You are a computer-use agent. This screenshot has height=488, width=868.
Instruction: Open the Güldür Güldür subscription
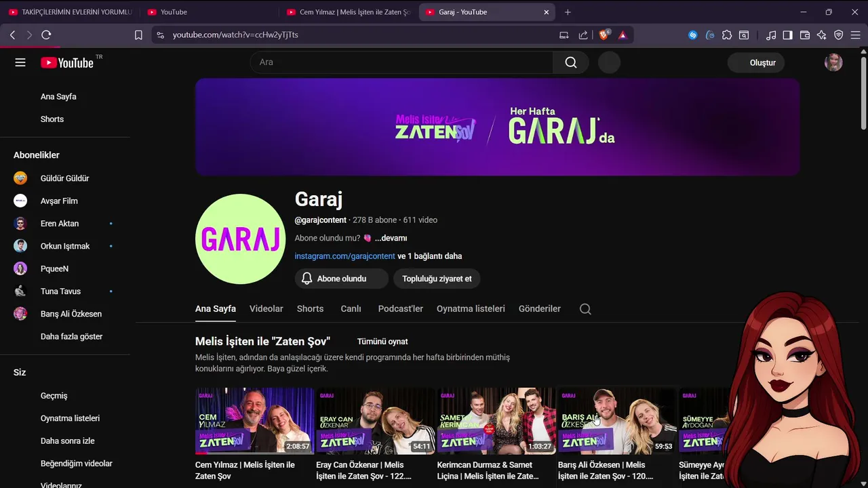tap(65, 178)
